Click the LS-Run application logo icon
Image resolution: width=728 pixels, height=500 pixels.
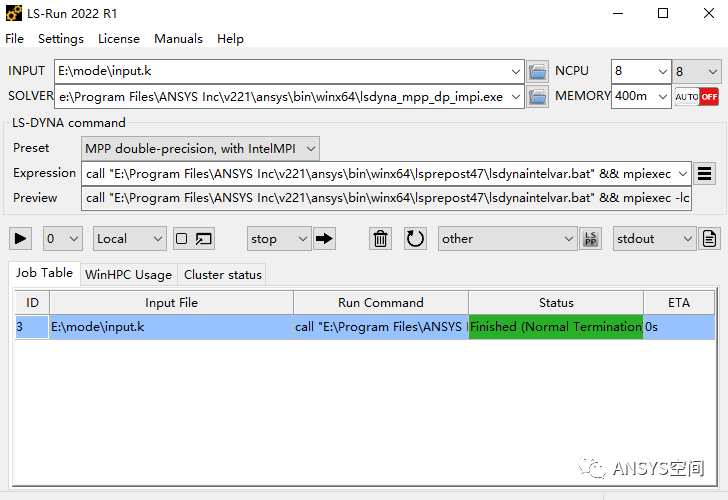13,13
